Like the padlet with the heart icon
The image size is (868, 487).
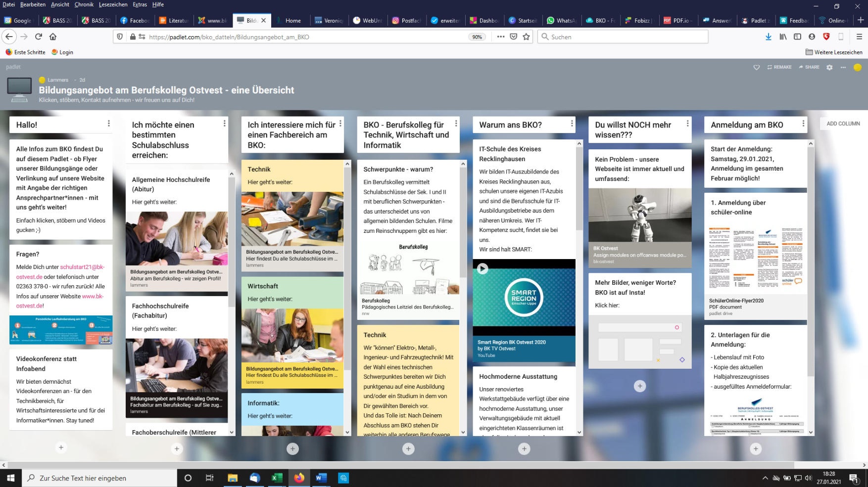757,67
